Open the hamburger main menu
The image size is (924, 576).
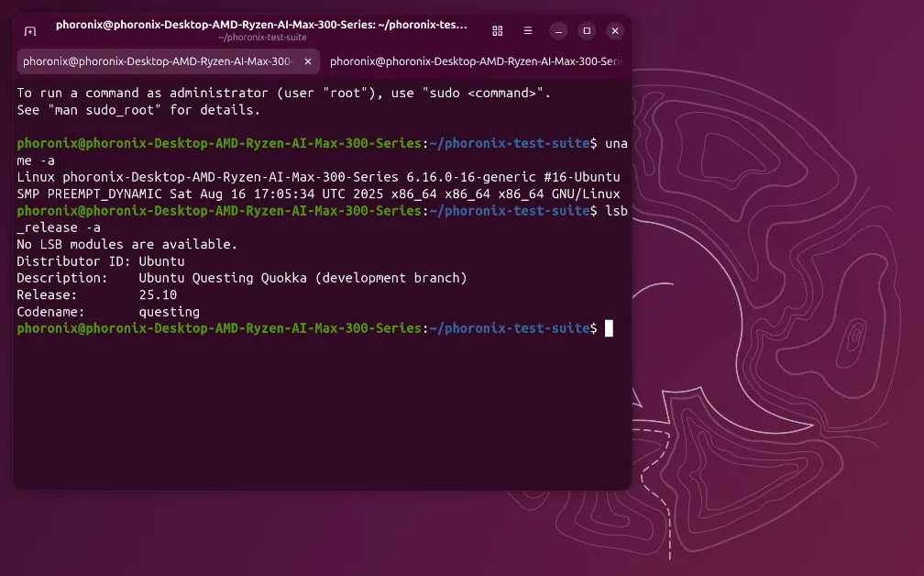click(x=528, y=30)
